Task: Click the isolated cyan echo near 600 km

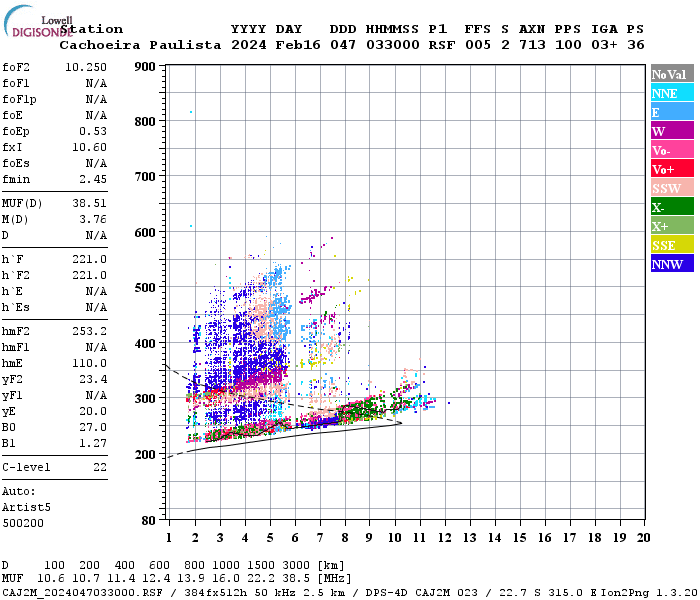Action: pos(191,226)
